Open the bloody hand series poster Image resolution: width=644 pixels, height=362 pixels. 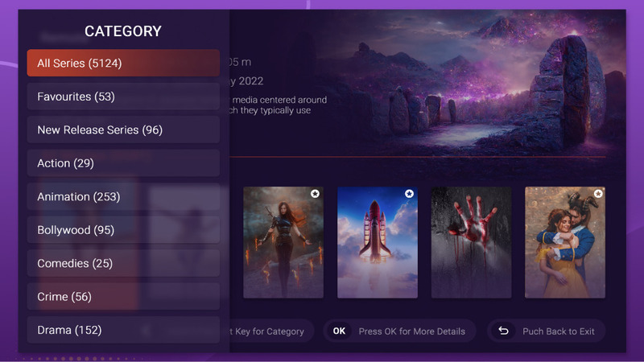471,242
